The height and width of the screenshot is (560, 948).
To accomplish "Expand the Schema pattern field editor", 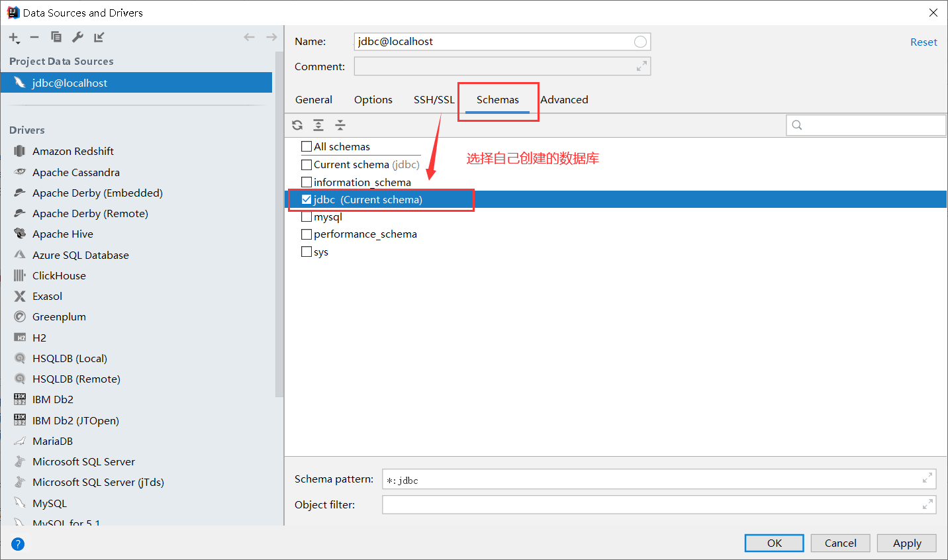I will click(x=927, y=479).
